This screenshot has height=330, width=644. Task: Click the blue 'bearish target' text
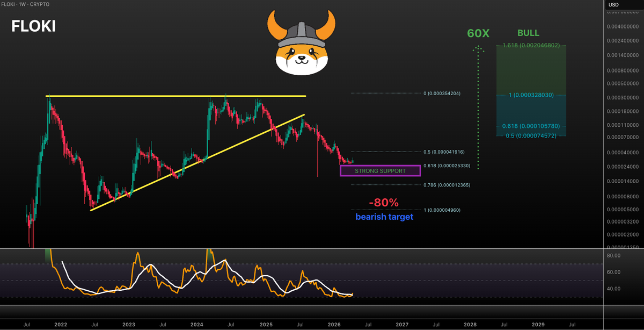point(384,217)
